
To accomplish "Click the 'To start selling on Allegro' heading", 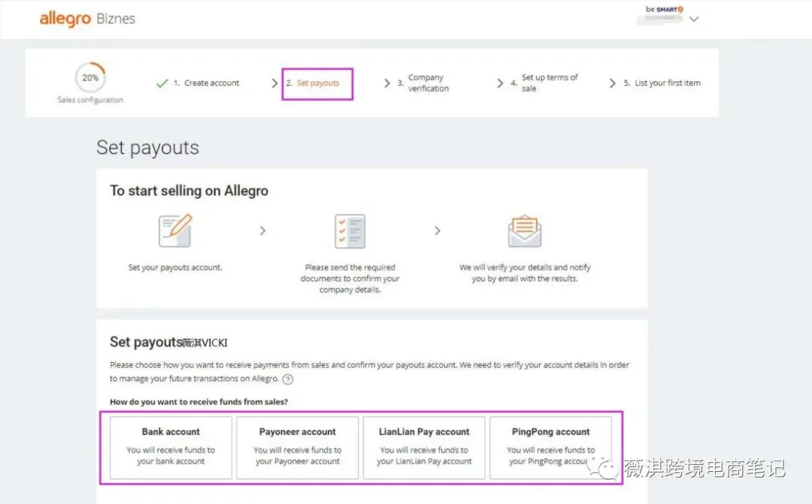I will [189, 191].
